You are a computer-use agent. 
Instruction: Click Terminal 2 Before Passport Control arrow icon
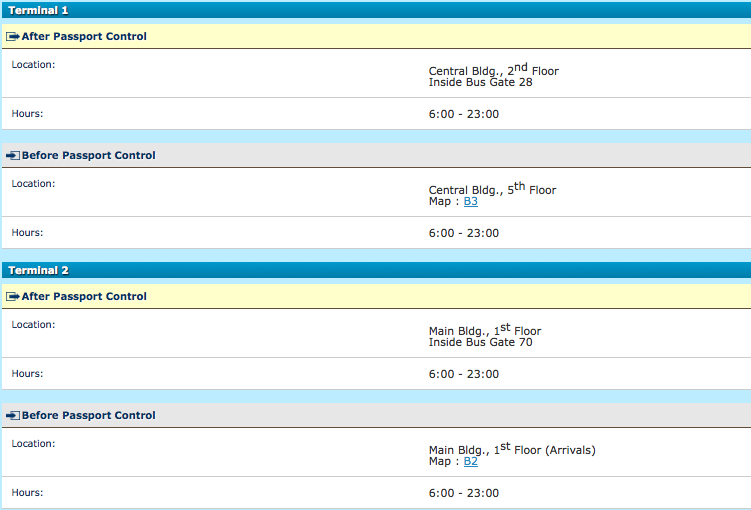tap(13, 415)
